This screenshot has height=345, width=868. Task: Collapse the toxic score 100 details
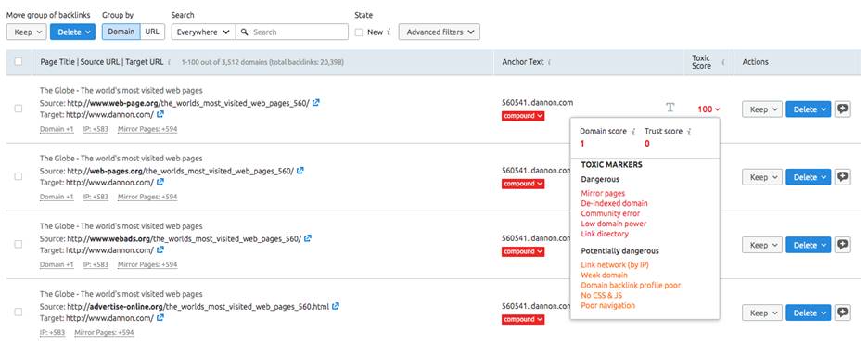709,109
